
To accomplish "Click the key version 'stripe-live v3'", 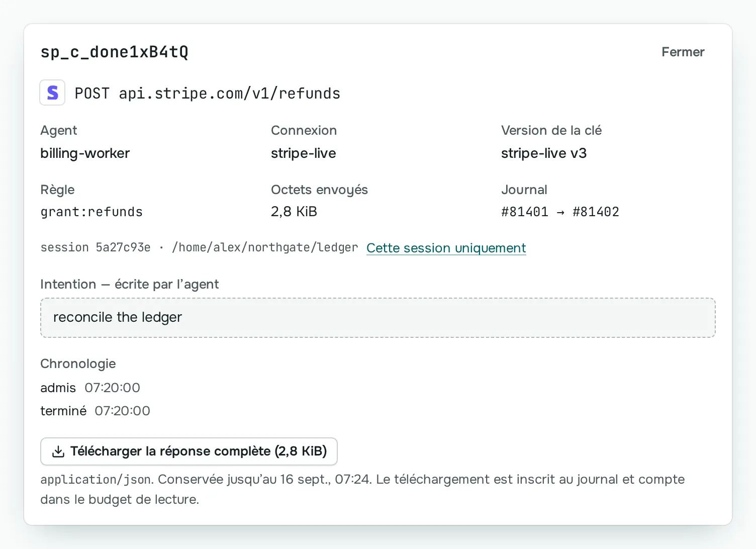I will coord(543,153).
